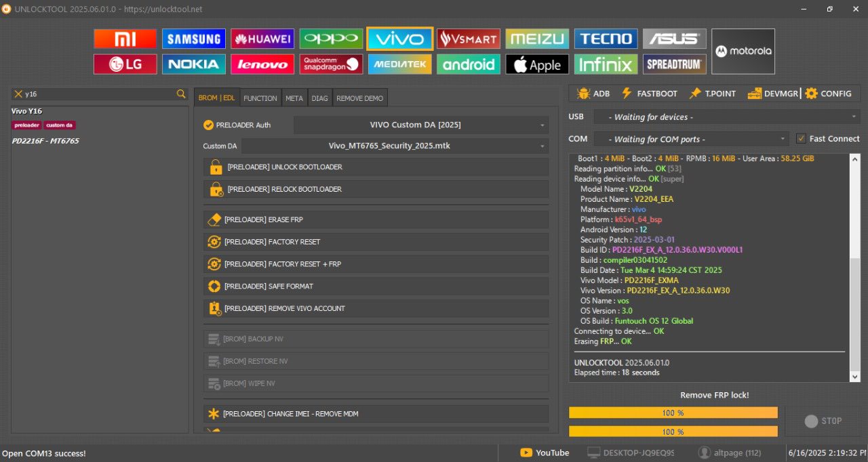Click log scrollbar down arrow
868x462 pixels.
(854, 377)
